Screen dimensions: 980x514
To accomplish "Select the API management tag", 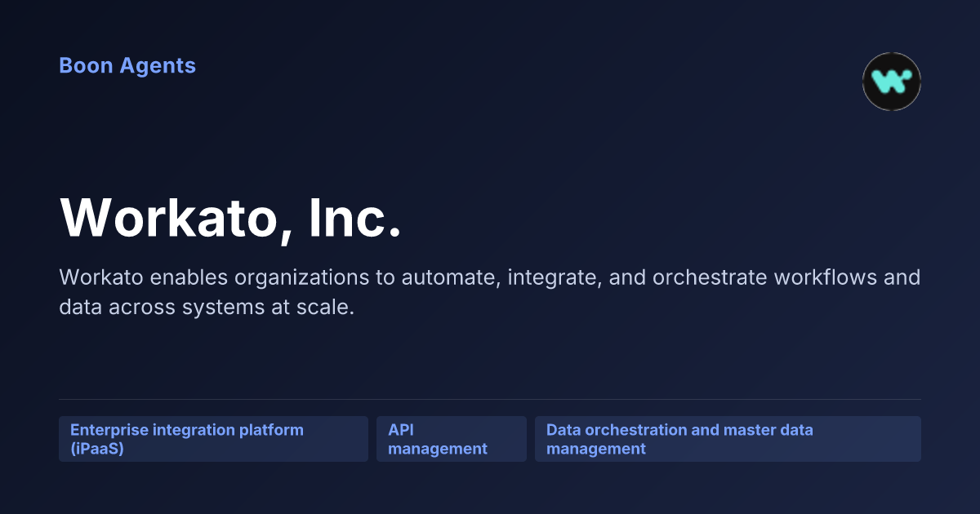I will click(452, 439).
